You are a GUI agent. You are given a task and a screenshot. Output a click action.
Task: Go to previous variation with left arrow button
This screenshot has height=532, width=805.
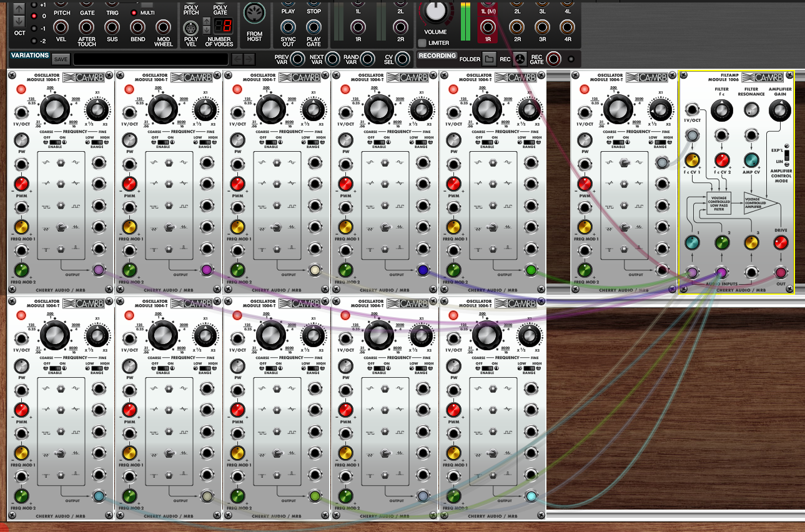click(x=237, y=59)
